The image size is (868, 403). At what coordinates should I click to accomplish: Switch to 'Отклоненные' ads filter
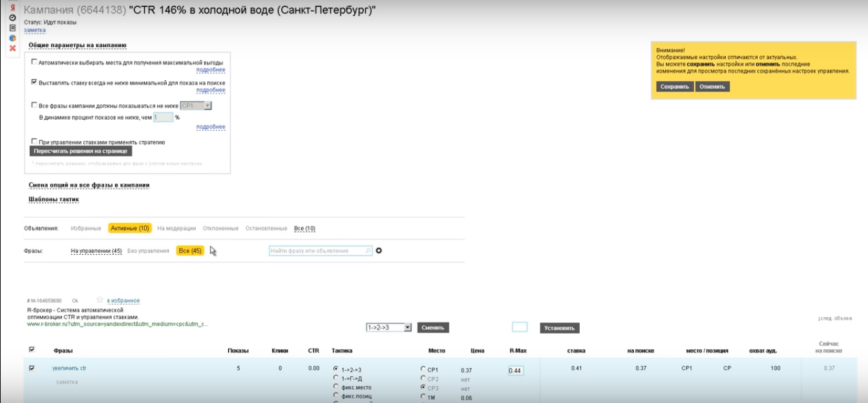[x=220, y=228]
